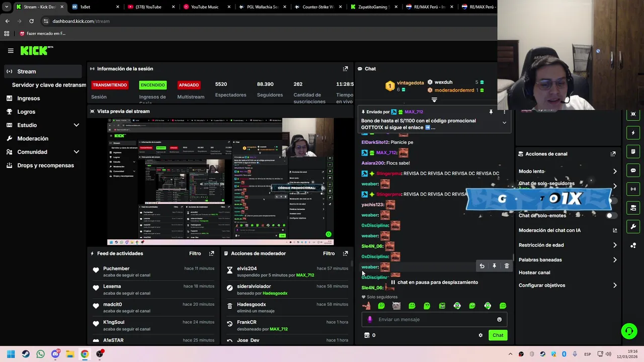Toggle Chat de solo-emotes switch
The width and height of the screenshot is (644, 362).
click(x=611, y=216)
